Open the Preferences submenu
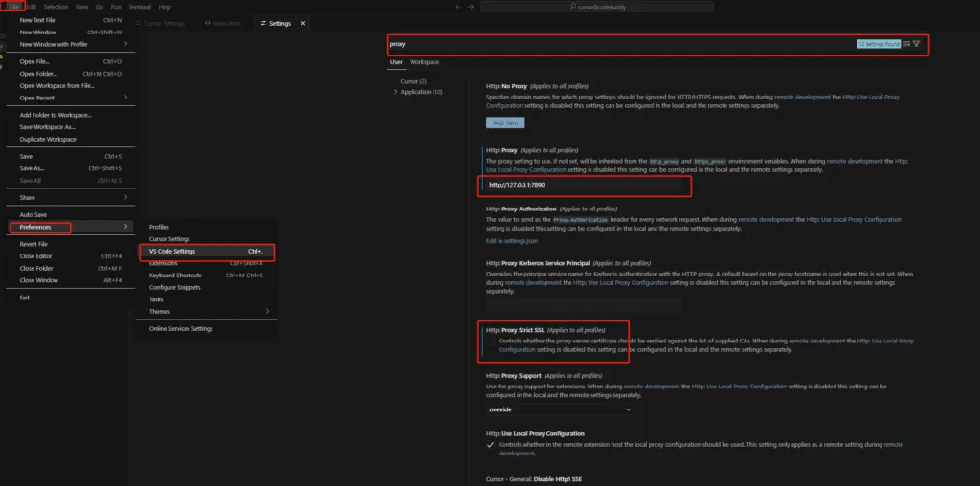The height and width of the screenshot is (486, 980). (70, 227)
